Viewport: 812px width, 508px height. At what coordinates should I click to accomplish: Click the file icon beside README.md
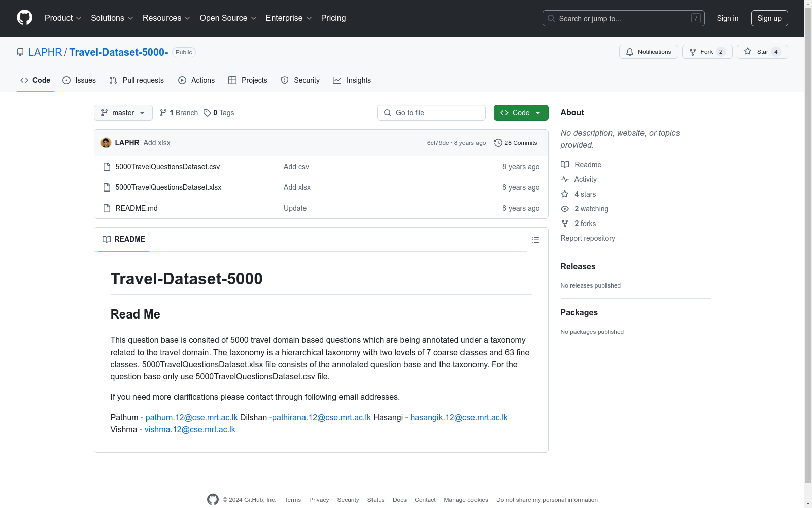(107, 208)
